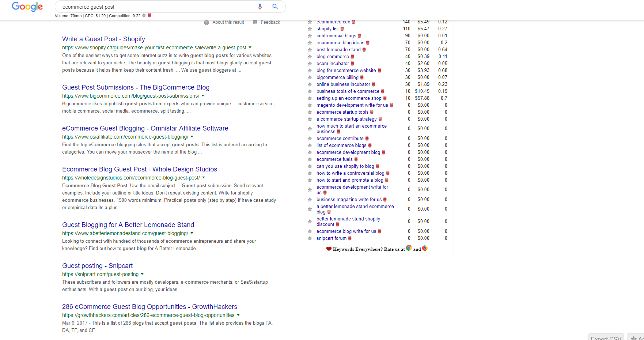
Task: Star the searched keyword under search box
Action: coord(144,15)
